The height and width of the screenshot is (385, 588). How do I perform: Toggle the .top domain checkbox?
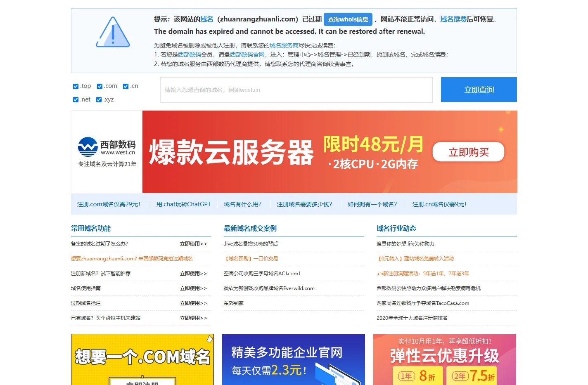pos(76,86)
